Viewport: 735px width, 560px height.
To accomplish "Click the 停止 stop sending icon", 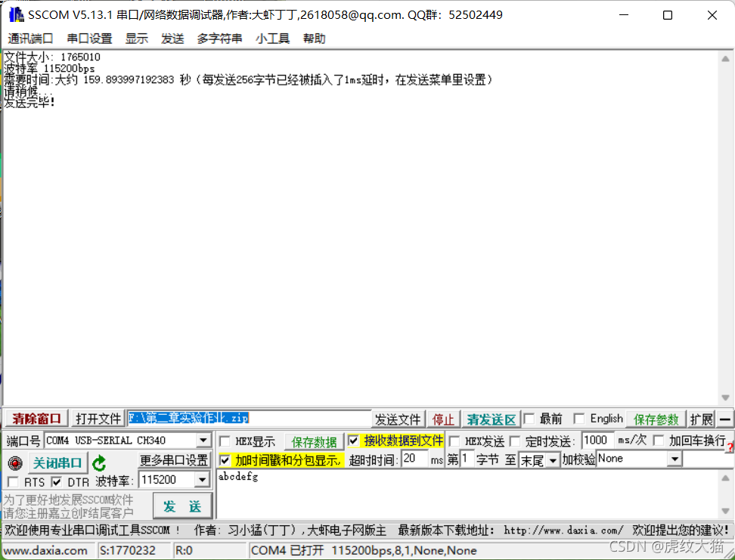I will pyautogui.click(x=444, y=419).
